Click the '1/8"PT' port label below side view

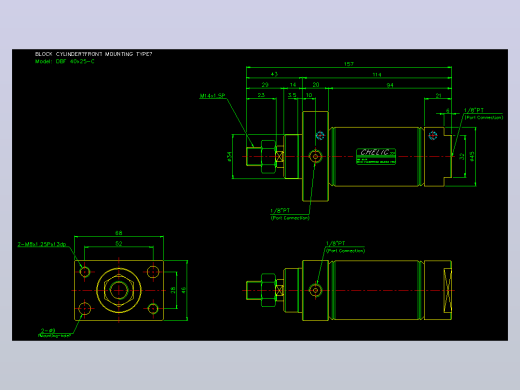point(280,211)
